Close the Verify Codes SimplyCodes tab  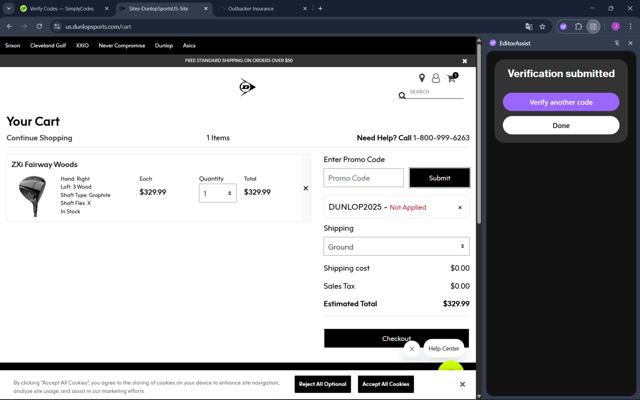(x=107, y=8)
